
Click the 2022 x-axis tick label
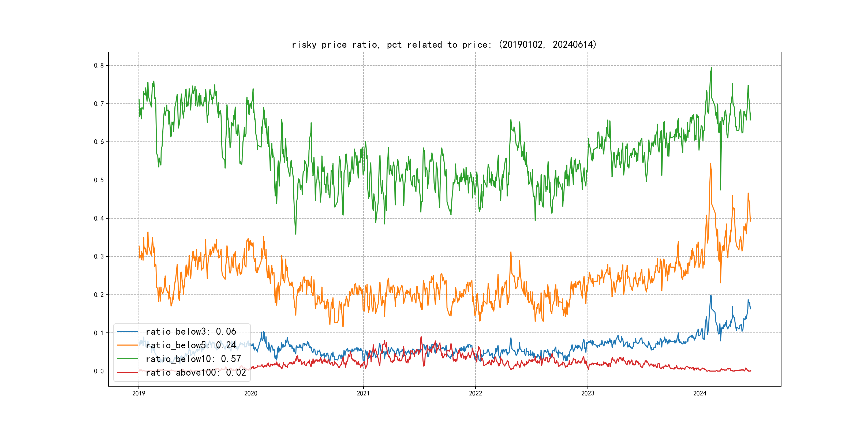coord(476,393)
